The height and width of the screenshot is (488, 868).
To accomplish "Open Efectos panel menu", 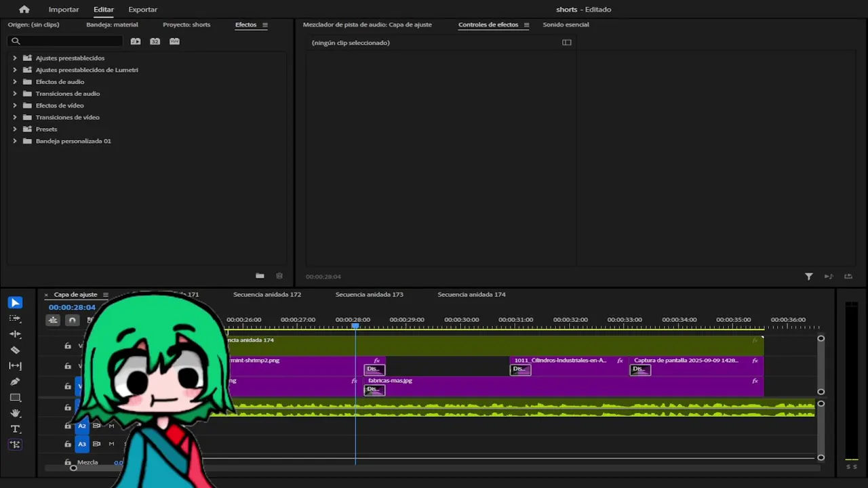I will (x=265, y=25).
